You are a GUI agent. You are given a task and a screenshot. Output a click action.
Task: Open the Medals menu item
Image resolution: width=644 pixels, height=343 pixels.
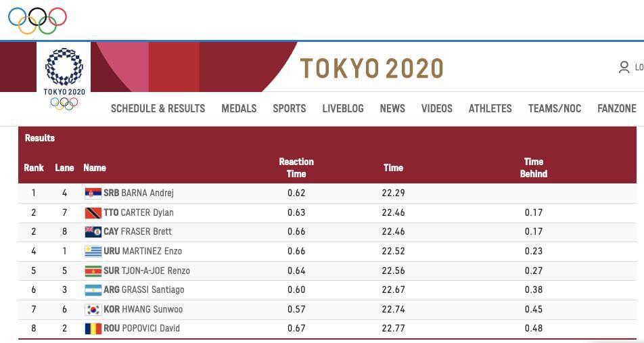(x=239, y=108)
